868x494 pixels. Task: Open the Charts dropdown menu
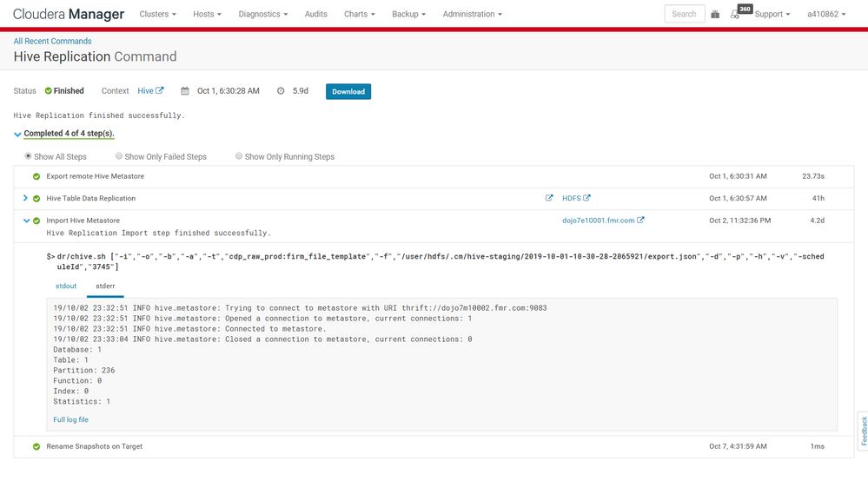point(359,15)
